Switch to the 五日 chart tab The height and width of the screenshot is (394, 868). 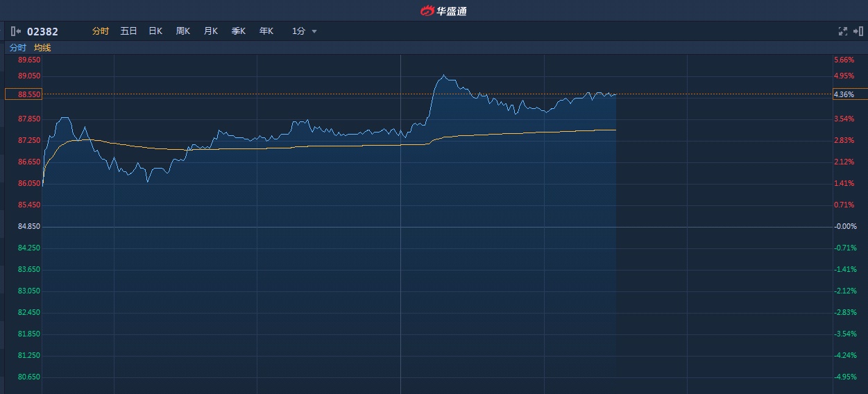pyautogui.click(x=128, y=31)
